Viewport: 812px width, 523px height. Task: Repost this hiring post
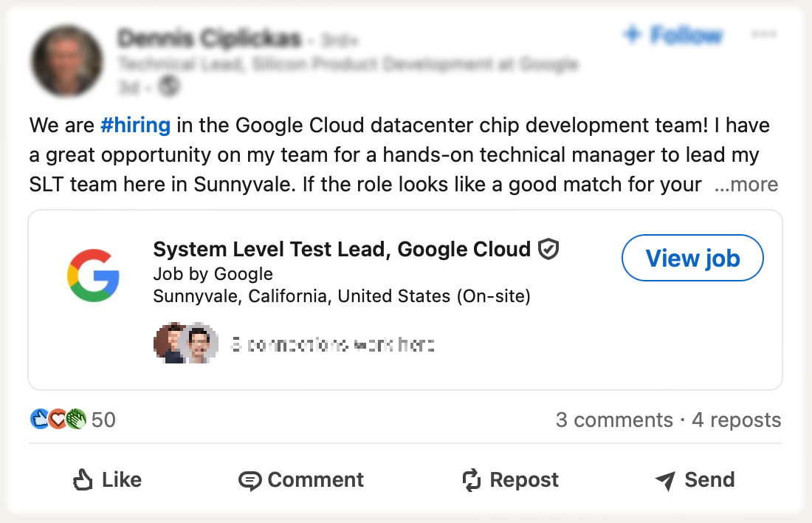(510, 480)
